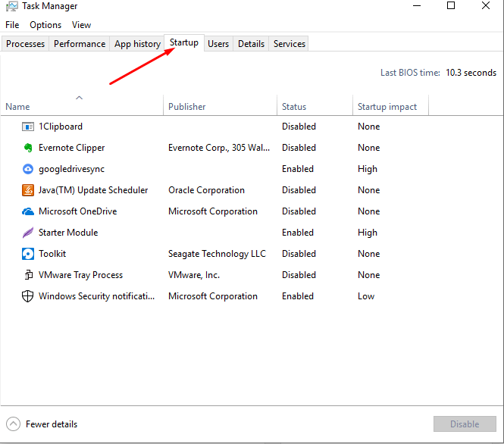
Task: Select the Toolkit entry name
Action: [x=52, y=254]
